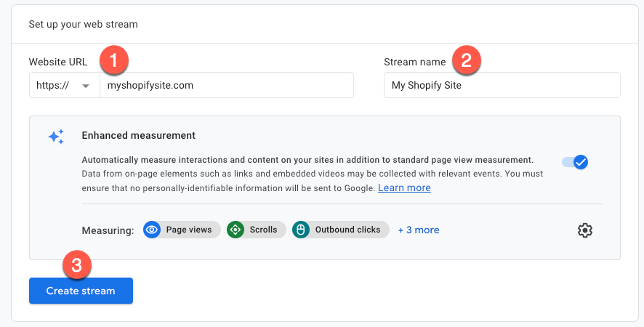
Task: Click the Page views eye icon
Action: 152,230
